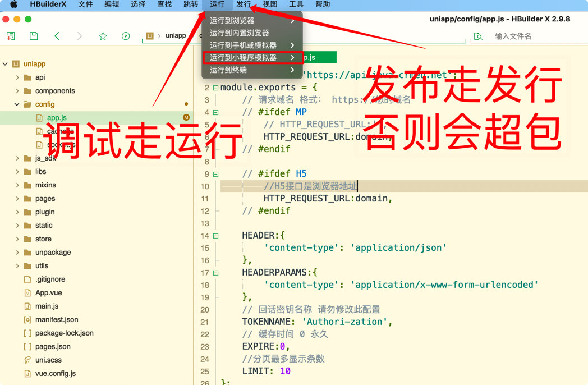Click the vue.config.js file icon
588x385 pixels.
click(x=27, y=374)
